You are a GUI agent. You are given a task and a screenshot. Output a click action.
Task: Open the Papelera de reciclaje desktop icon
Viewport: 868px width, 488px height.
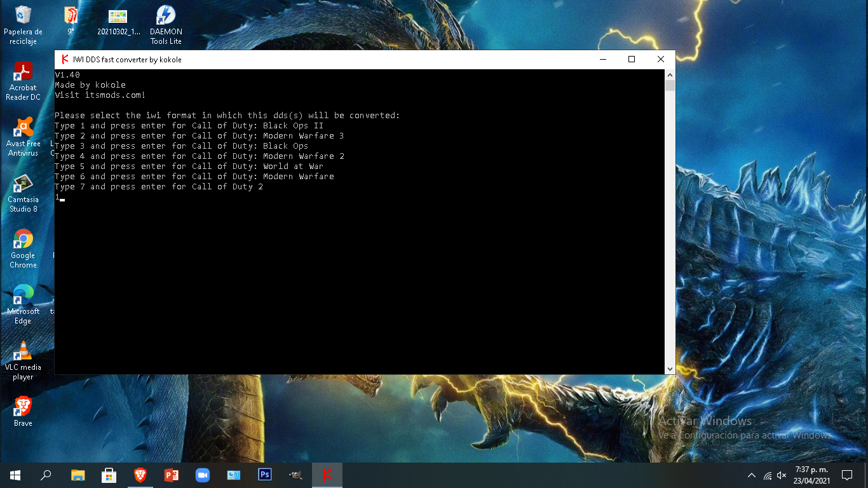[x=23, y=25]
